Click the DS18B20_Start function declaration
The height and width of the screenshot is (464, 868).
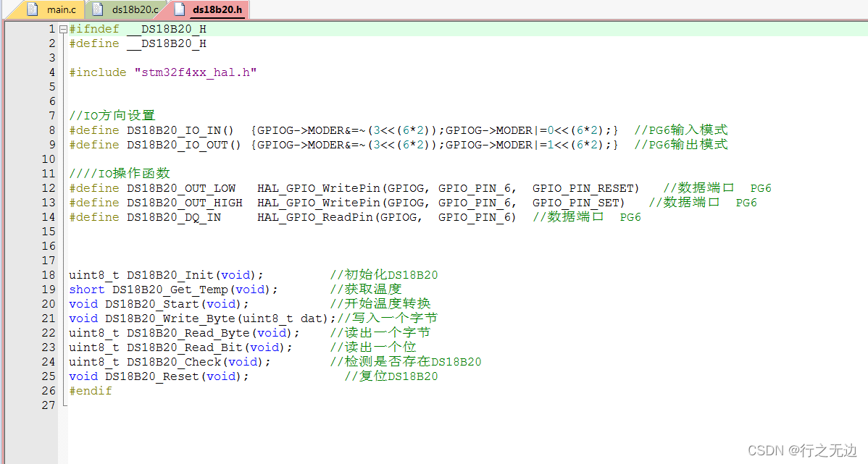click(159, 304)
